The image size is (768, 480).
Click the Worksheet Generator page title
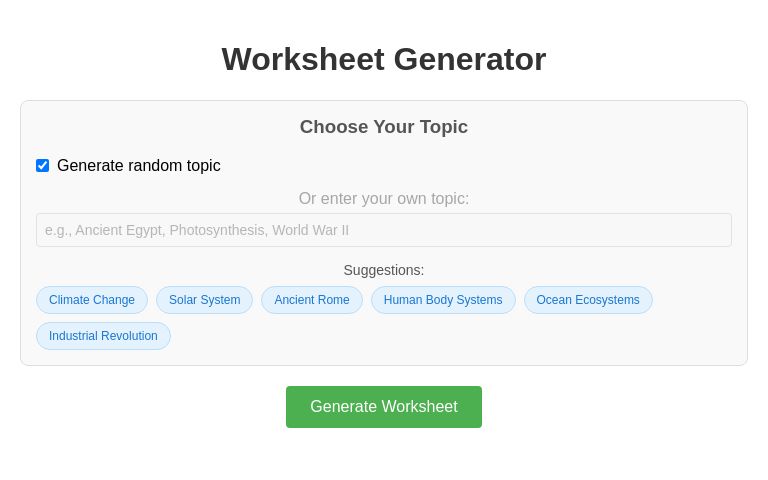click(384, 60)
